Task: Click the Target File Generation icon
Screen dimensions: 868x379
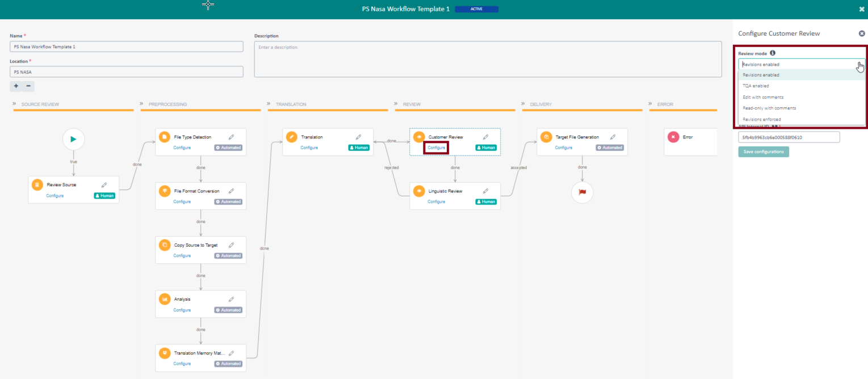Action: point(546,137)
